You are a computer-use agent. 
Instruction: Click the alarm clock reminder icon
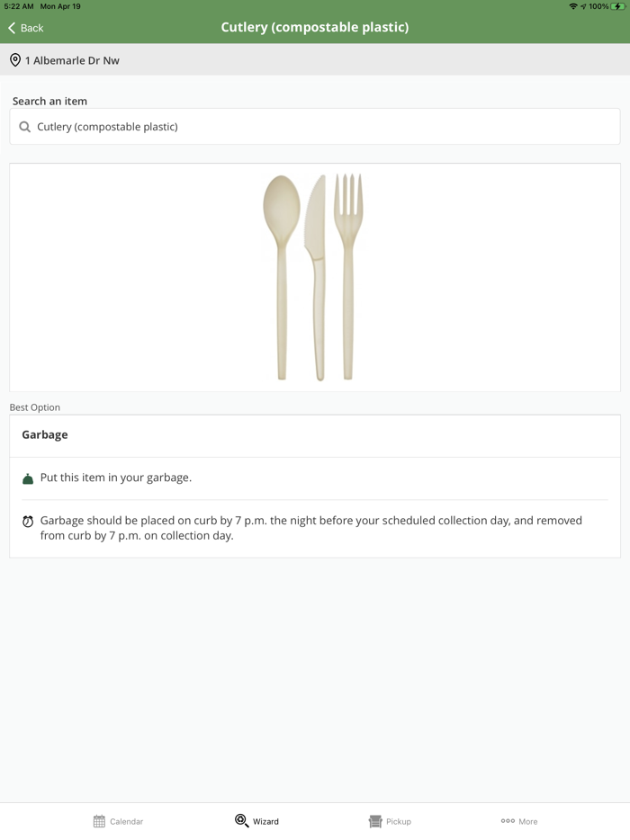click(x=28, y=522)
